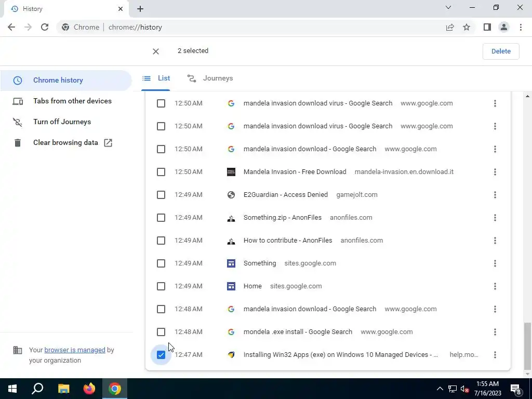This screenshot has height=399, width=532.
Task: Open actions menu for Mandela Invasion - Free Download
Action: point(495,172)
